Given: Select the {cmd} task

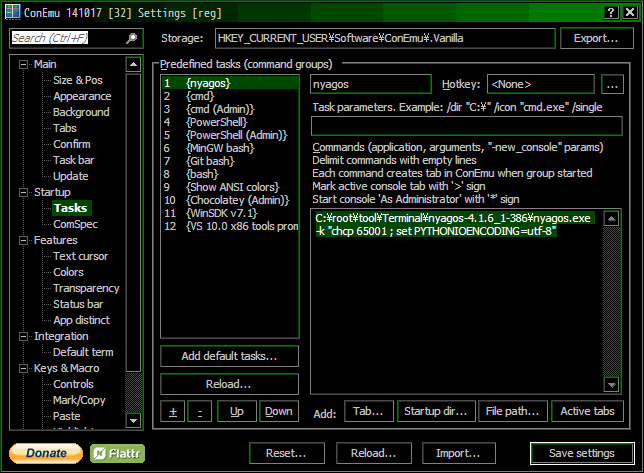Looking at the screenshot, I should [230, 96].
